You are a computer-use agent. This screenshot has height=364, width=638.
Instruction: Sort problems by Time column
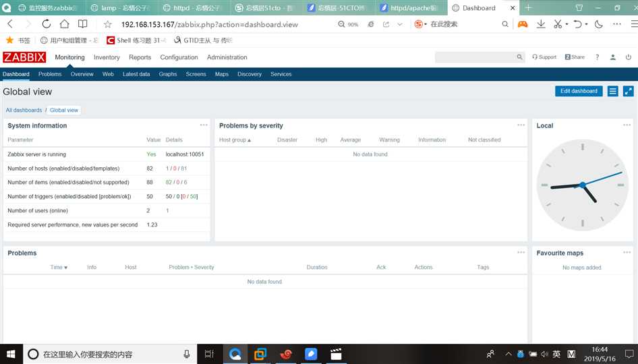(x=59, y=267)
